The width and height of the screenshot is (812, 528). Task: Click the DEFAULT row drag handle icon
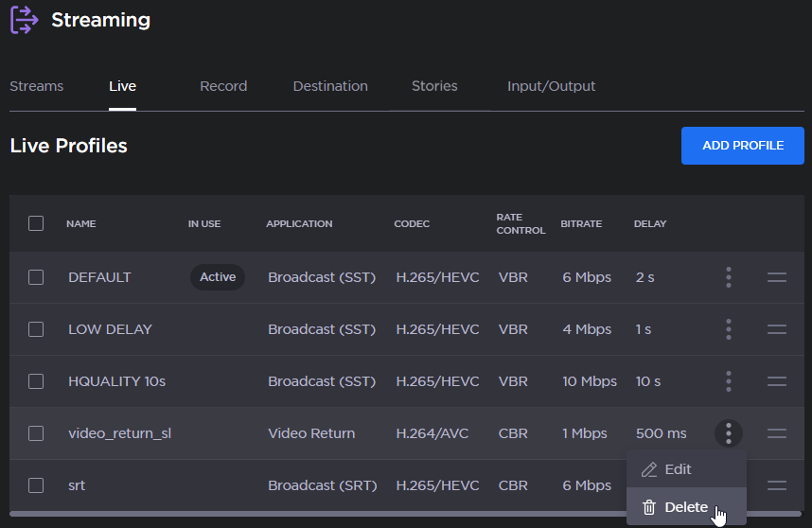click(x=776, y=277)
